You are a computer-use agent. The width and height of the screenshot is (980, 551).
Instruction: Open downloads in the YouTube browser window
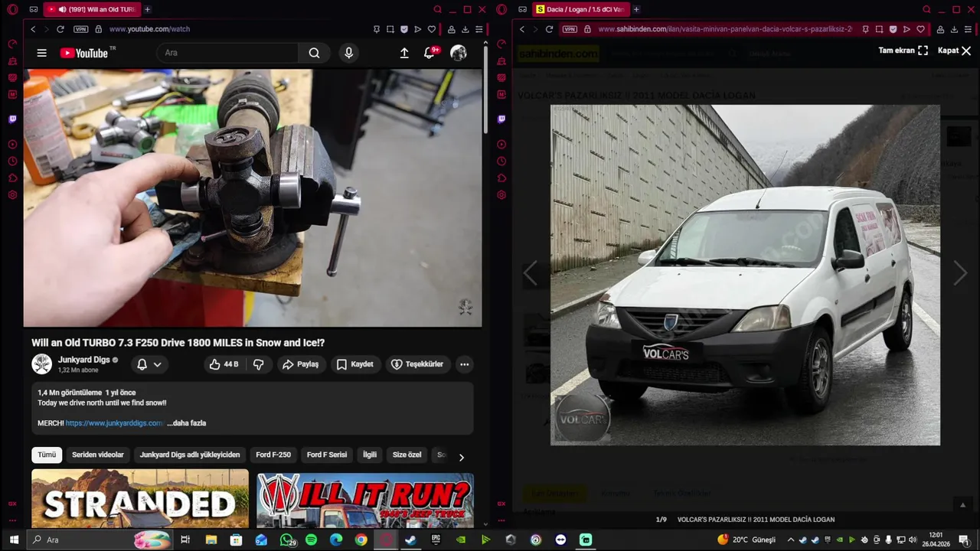pyautogui.click(x=465, y=29)
